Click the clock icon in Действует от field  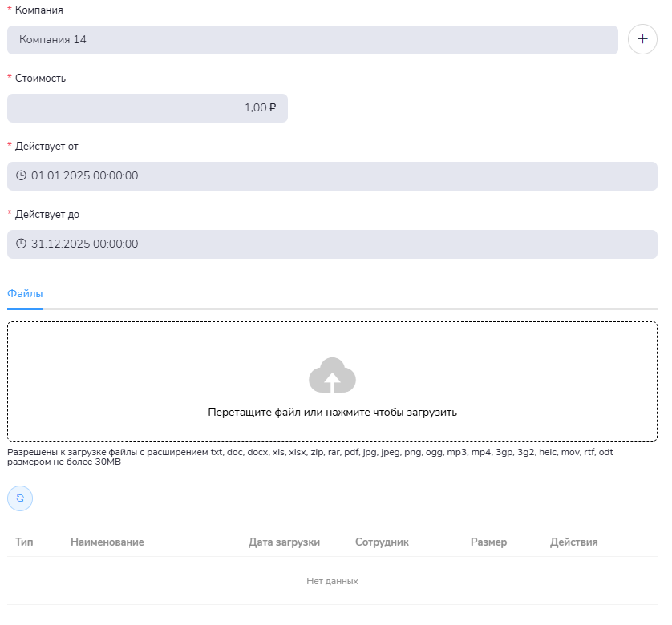coord(22,176)
